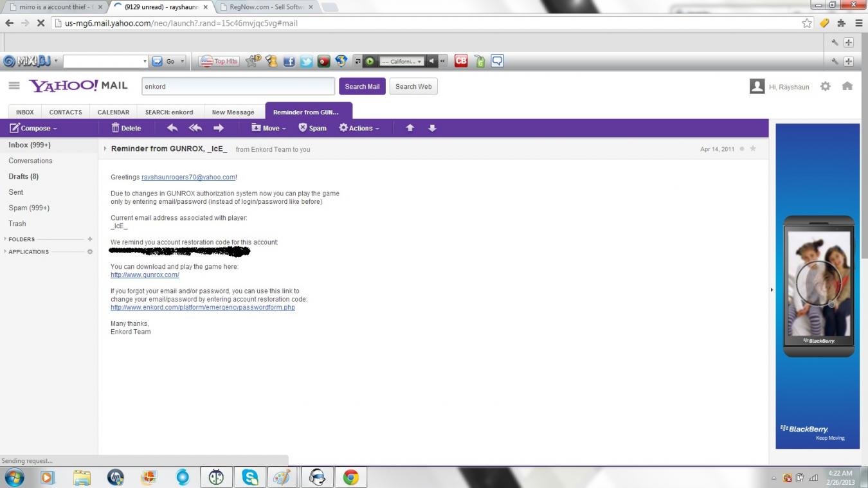Open the gunrox.com link in email
This screenshot has height=488, width=868.
coord(145,275)
